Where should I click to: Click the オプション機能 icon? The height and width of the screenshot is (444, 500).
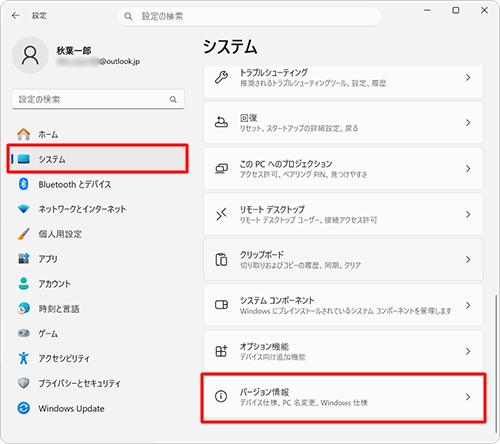(x=221, y=351)
